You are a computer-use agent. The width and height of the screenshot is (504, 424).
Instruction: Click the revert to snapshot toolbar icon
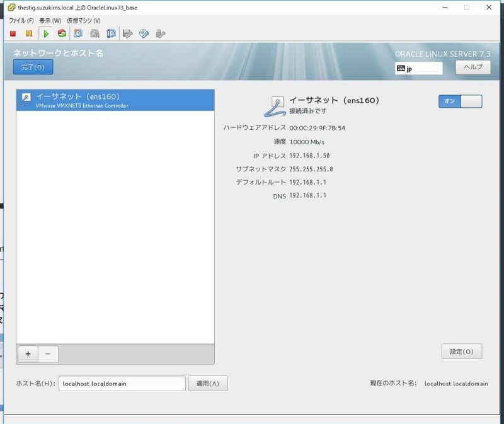tap(94, 33)
